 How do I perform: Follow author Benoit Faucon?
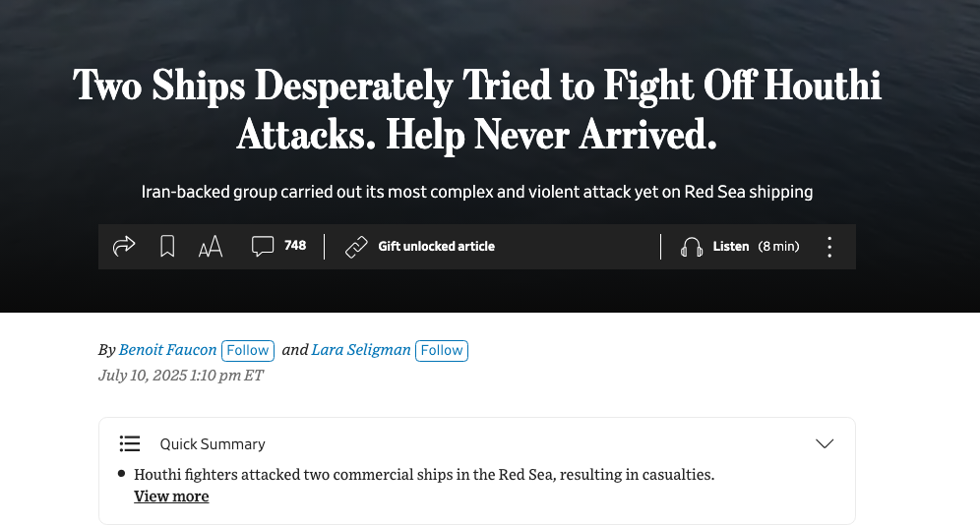[248, 350]
